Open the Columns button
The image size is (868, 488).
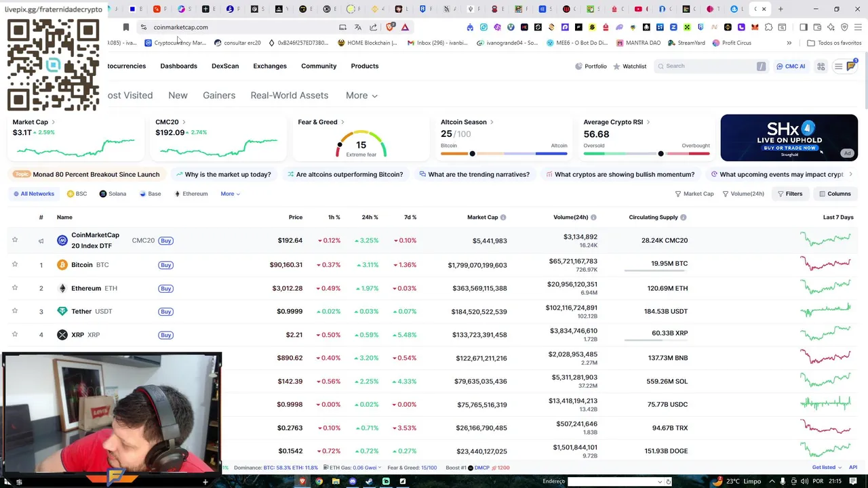click(x=835, y=194)
